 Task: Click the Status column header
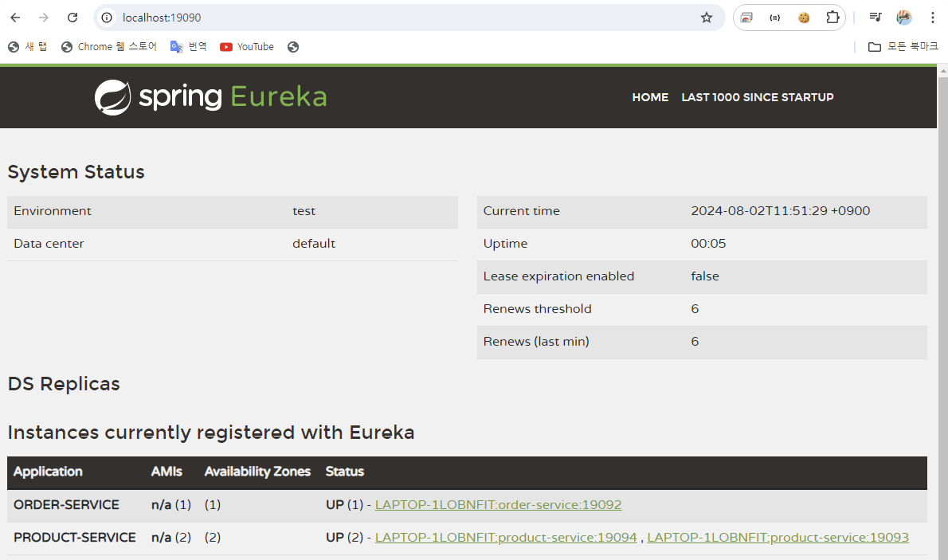tap(345, 472)
